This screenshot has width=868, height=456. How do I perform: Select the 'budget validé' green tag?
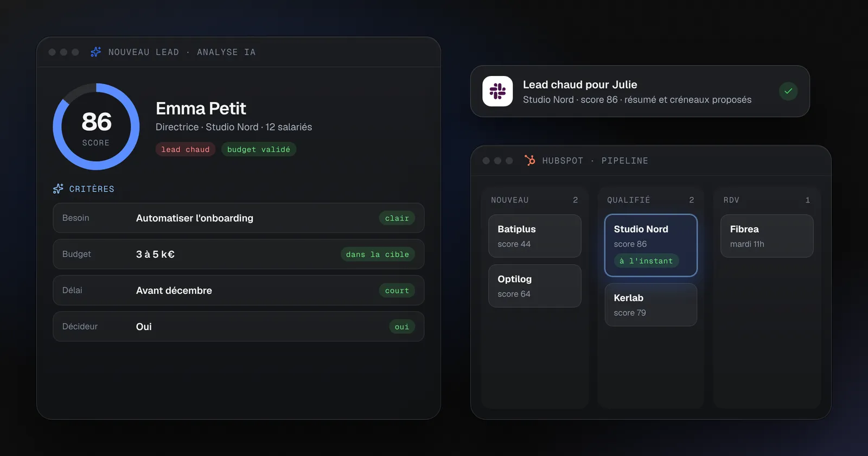[259, 149]
